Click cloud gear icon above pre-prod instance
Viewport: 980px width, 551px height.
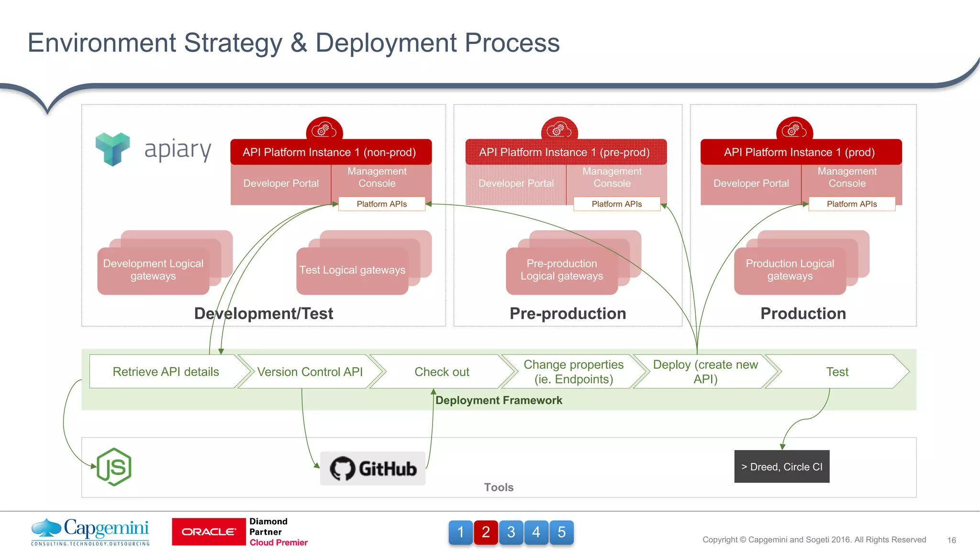559,129
